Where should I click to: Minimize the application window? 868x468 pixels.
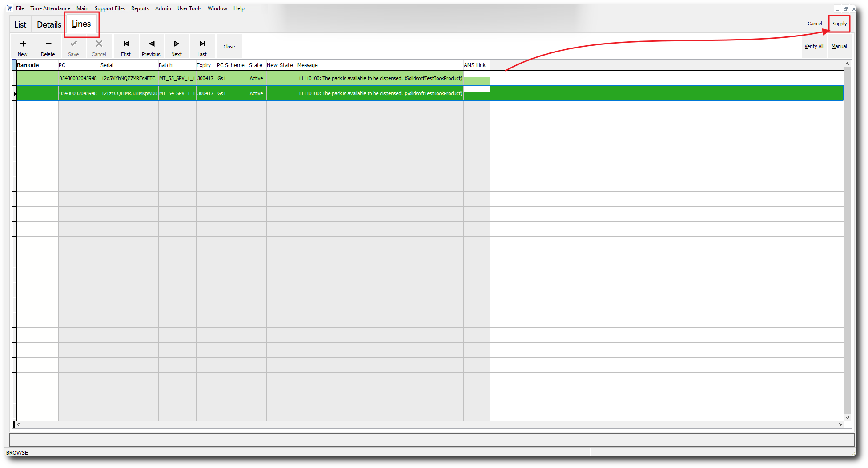pyautogui.click(x=837, y=9)
